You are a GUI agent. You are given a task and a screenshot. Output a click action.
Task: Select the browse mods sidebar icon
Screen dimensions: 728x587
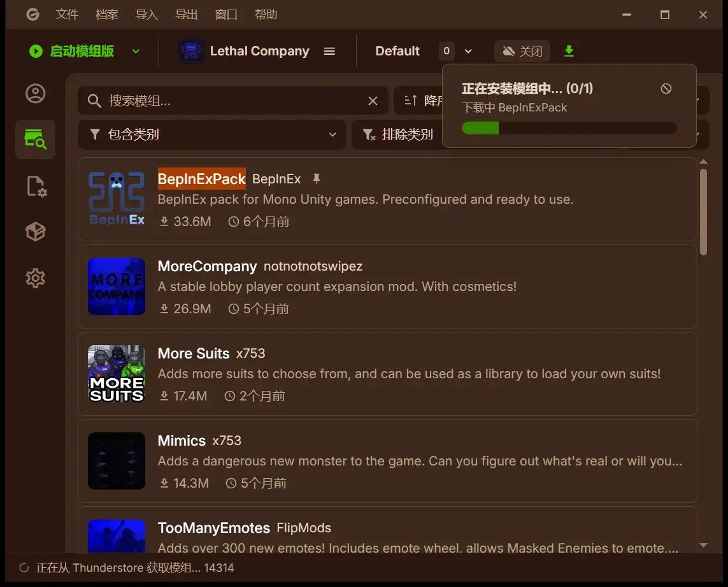coord(35,139)
